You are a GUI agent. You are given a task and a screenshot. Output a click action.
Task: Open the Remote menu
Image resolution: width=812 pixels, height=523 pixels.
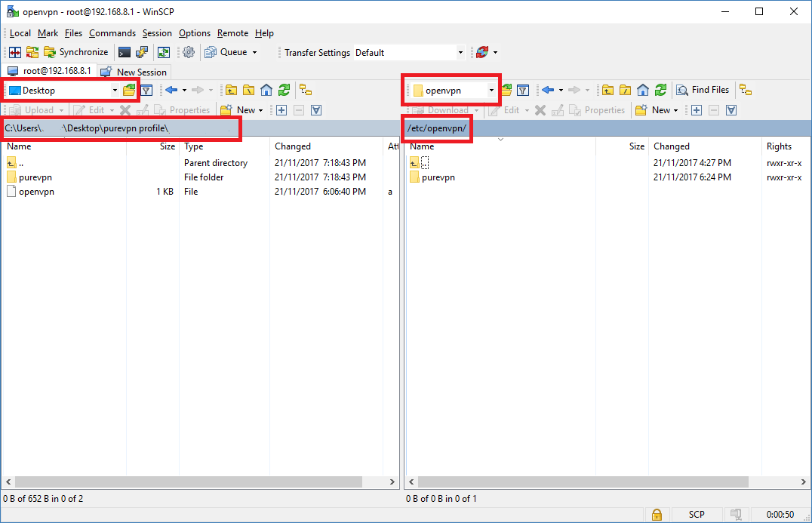click(232, 33)
